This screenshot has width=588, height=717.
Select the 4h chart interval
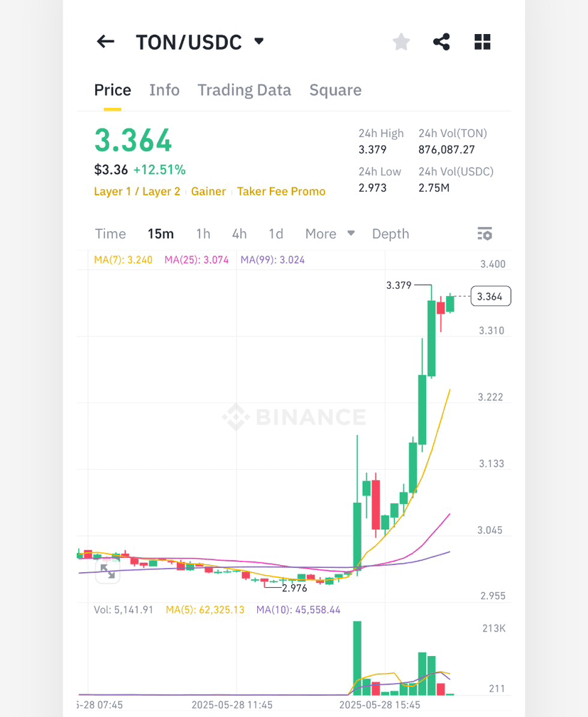point(239,234)
